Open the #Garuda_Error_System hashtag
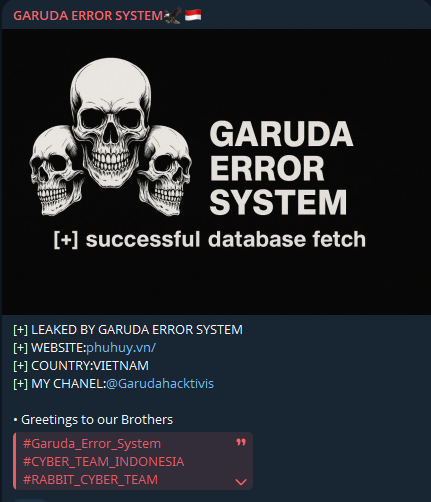The width and height of the screenshot is (431, 502). coord(92,444)
